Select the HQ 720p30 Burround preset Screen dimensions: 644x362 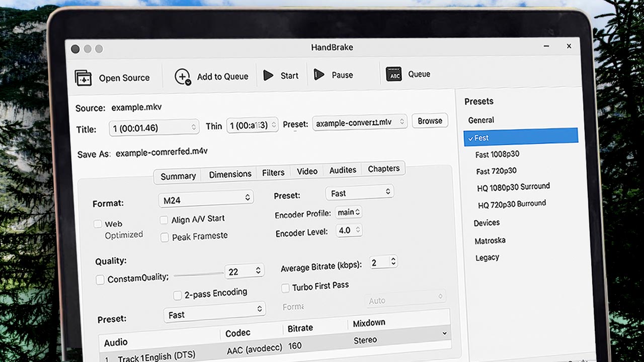coord(512,204)
